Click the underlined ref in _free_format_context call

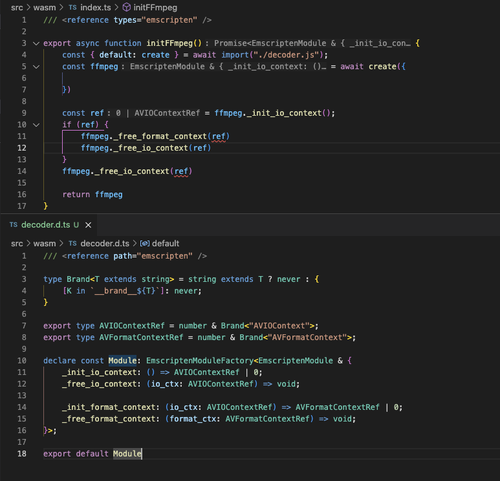click(219, 137)
